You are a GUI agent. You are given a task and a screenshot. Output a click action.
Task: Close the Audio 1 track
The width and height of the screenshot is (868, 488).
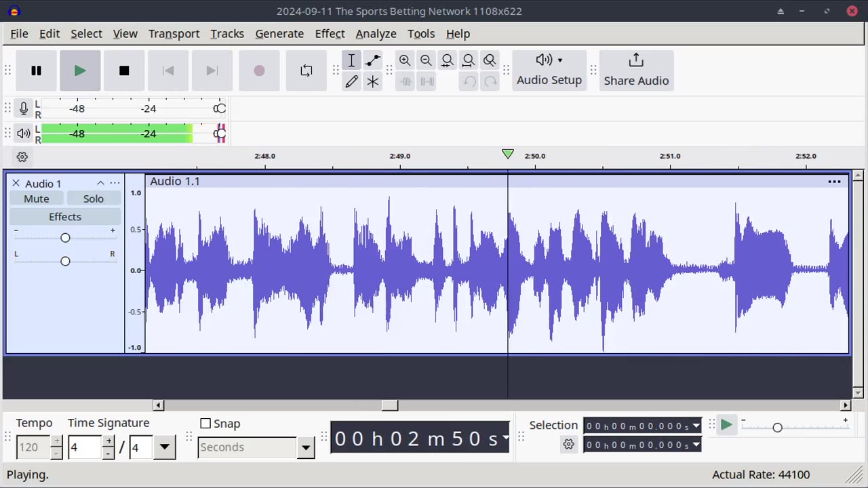click(16, 183)
